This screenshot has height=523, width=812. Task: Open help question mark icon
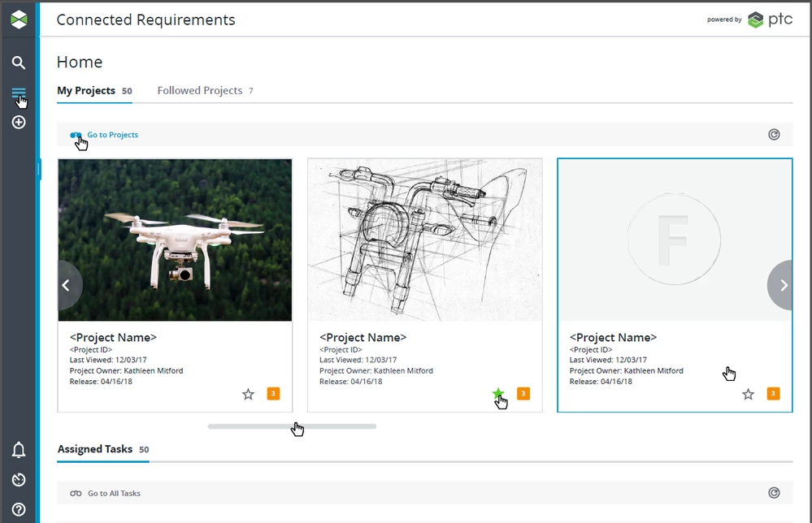(x=19, y=509)
